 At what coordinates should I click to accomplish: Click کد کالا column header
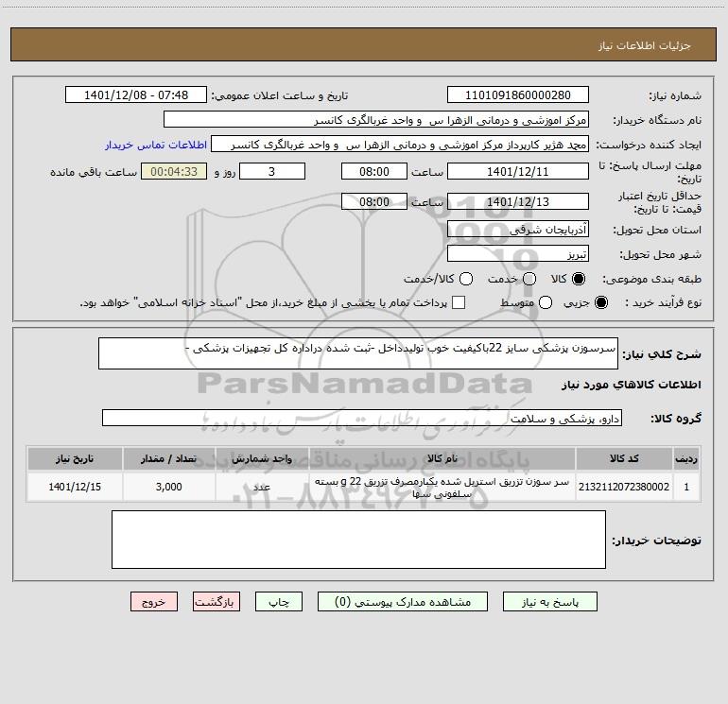624,458
